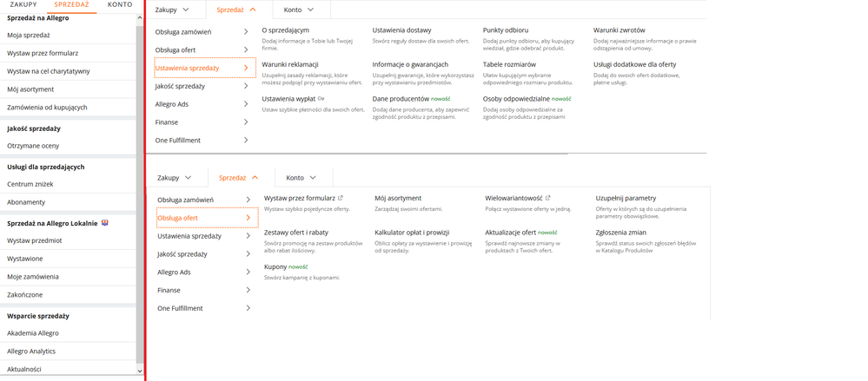The width and height of the screenshot is (868, 381).
Task: Expand Allegro Ads in the upper menu
Action: click(202, 104)
